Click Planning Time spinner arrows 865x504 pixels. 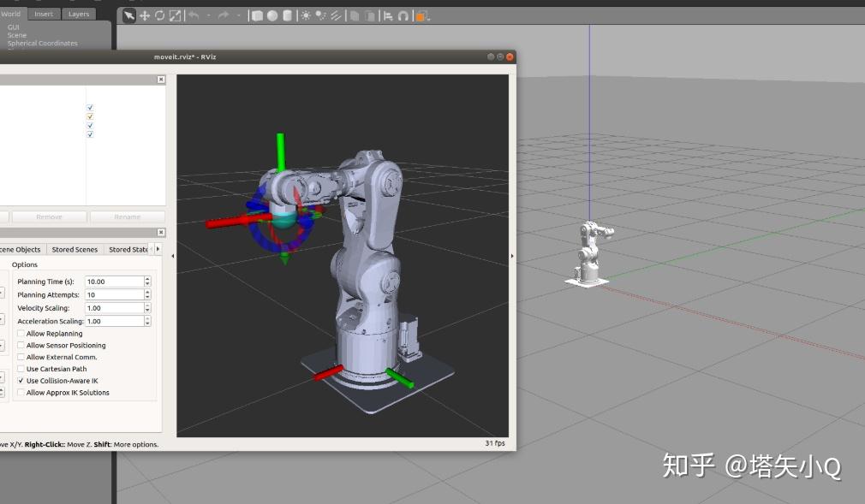click(147, 282)
